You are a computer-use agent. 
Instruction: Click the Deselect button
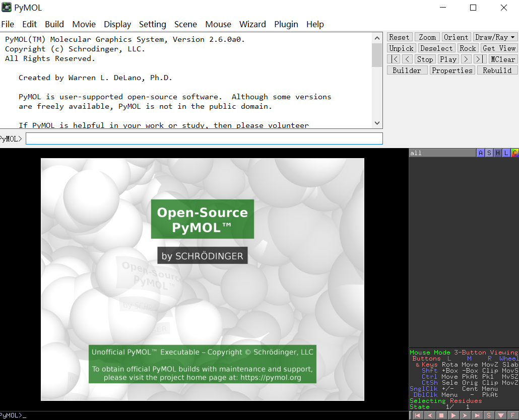coord(436,48)
